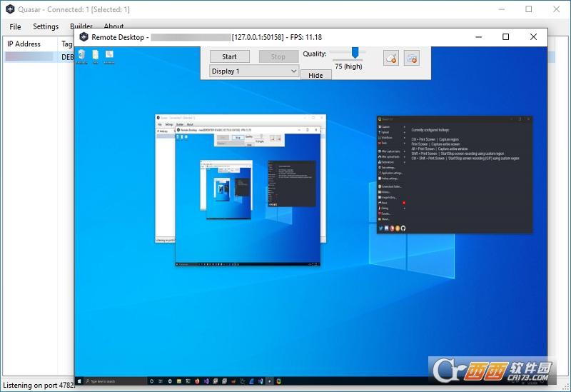Launch Firefox from remote taskbar
This screenshot has height=392, width=571.
click(197, 381)
